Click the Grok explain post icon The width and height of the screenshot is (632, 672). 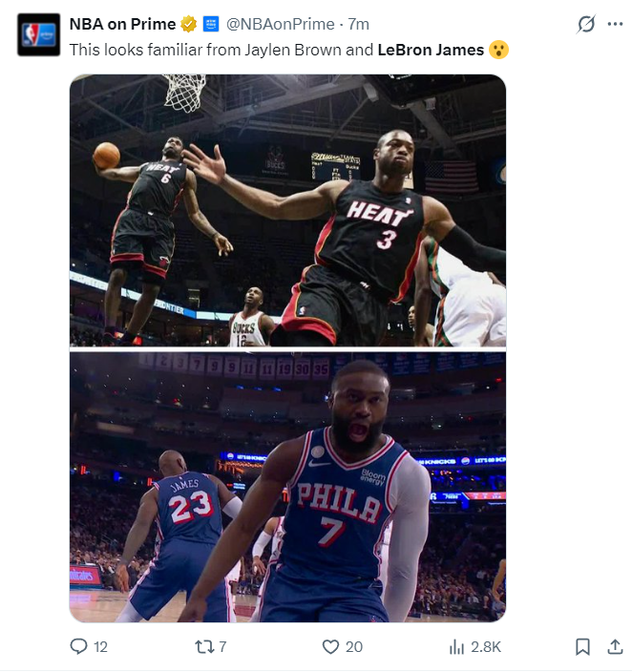point(585,24)
